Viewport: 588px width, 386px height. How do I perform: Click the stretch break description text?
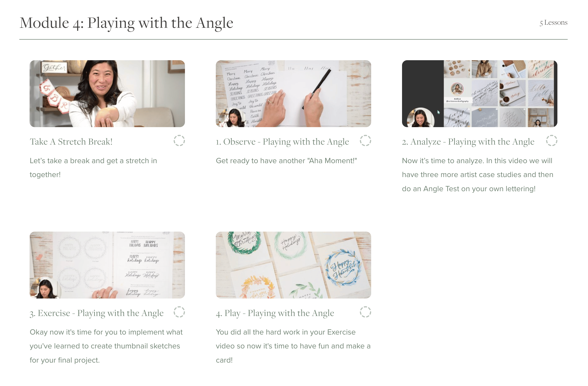coord(93,168)
